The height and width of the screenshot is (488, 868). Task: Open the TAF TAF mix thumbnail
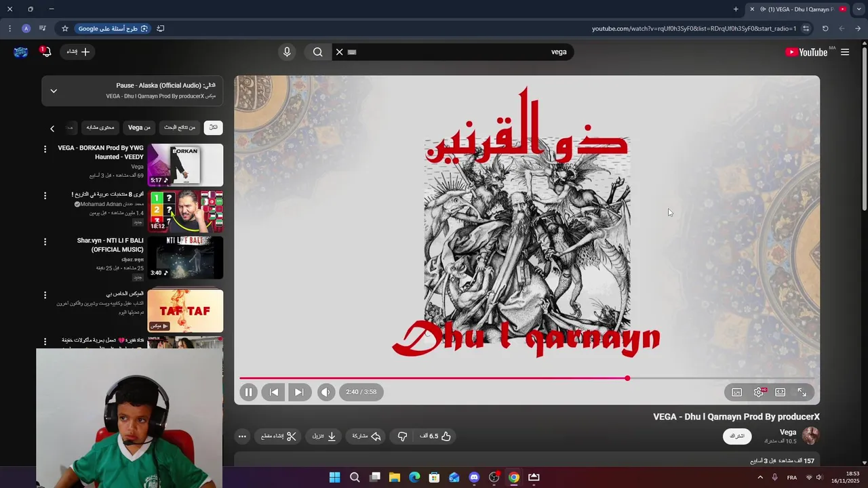pyautogui.click(x=185, y=310)
